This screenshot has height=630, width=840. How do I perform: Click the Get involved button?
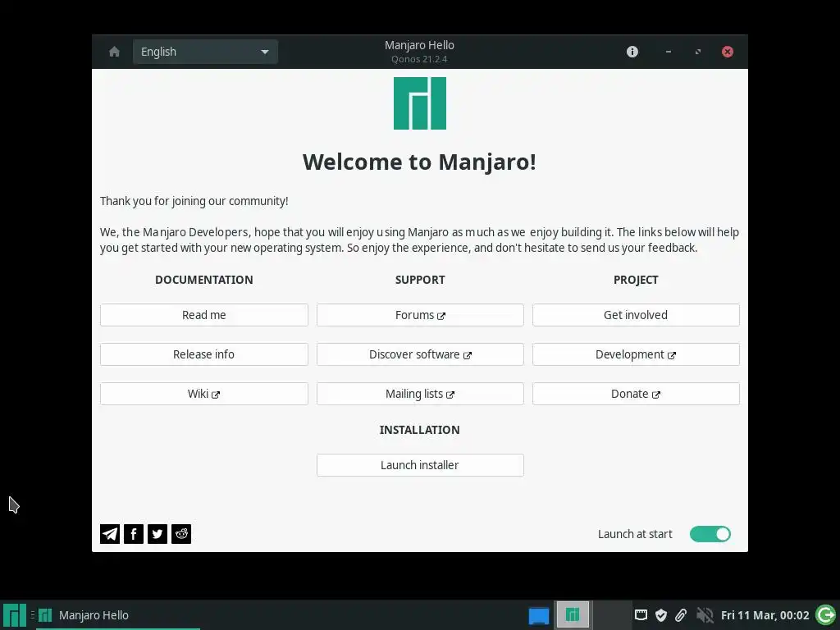636,315
